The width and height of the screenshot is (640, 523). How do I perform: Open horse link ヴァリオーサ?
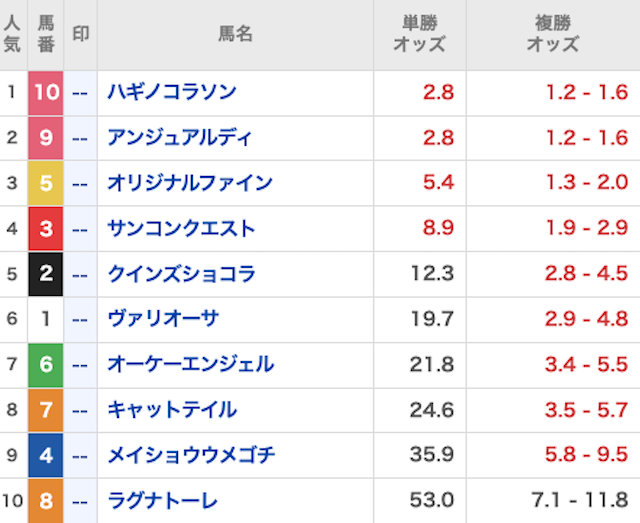163,319
